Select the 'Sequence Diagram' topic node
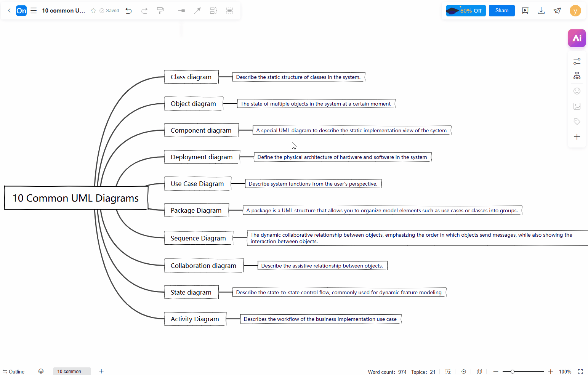 pyautogui.click(x=199, y=238)
